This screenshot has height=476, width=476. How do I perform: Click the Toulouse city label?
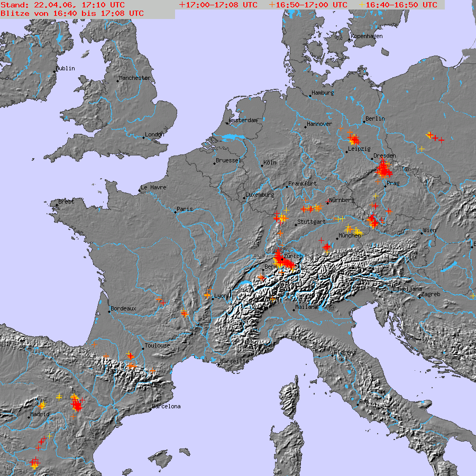157,345
